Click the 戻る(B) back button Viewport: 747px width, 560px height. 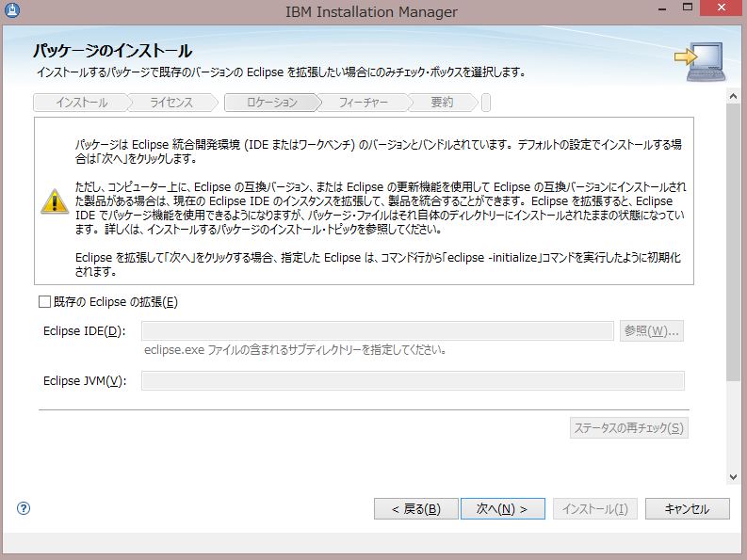(416, 508)
